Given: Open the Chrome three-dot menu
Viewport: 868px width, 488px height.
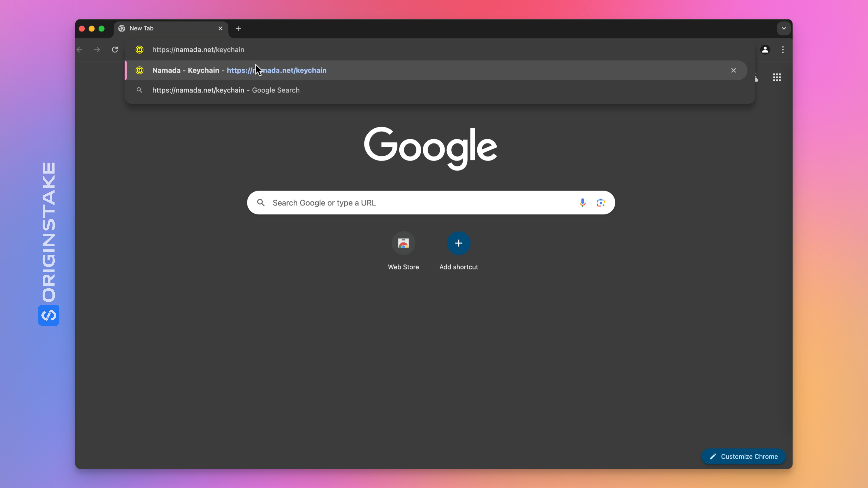Looking at the screenshot, I should (783, 50).
